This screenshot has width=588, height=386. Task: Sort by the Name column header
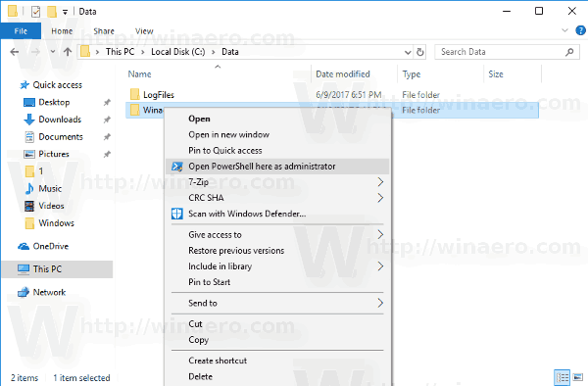(139, 74)
